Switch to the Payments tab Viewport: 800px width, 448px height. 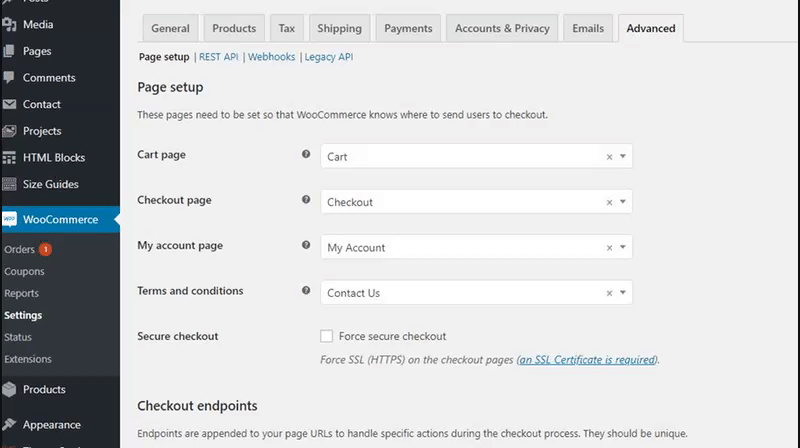point(408,29)
